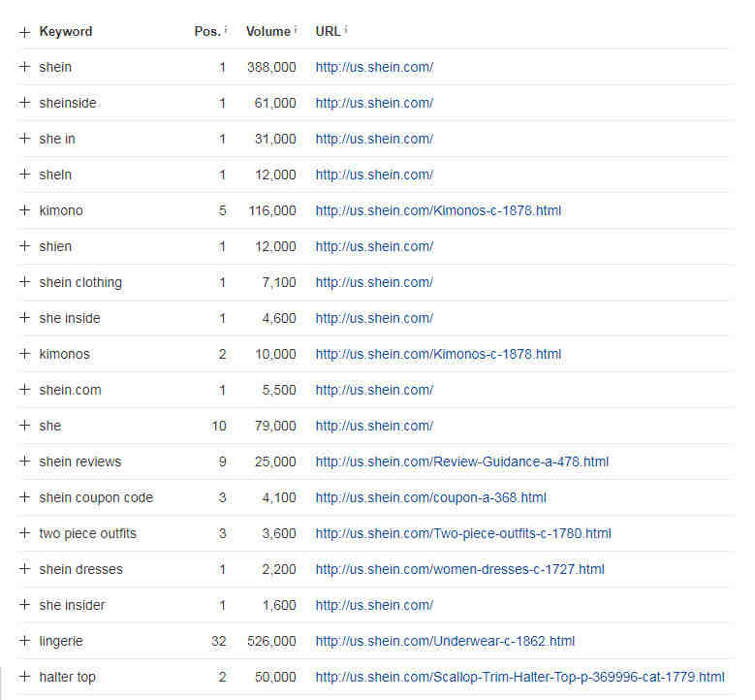Expand the 'she in' keyword row
Screen dimensions: 755x700
pyautogui.click(x=24, y=139)
